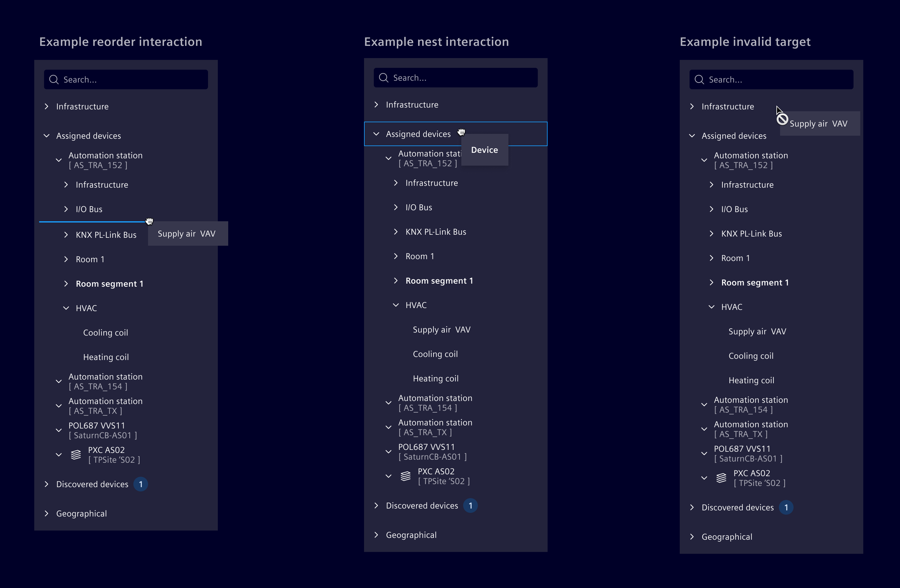Select Supply air VAV under HVAC in nest panel

[x=441, y=329]
